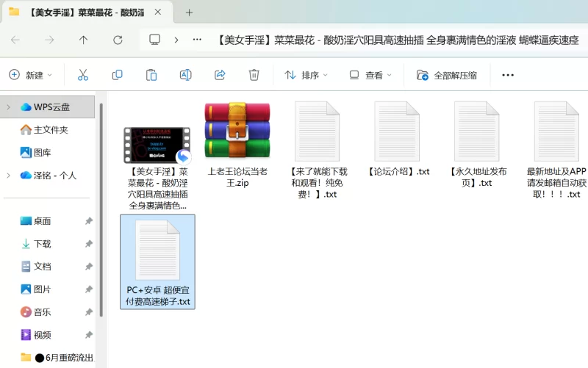
Task: Go up one directory level
Action: click(x=83, y=40)
